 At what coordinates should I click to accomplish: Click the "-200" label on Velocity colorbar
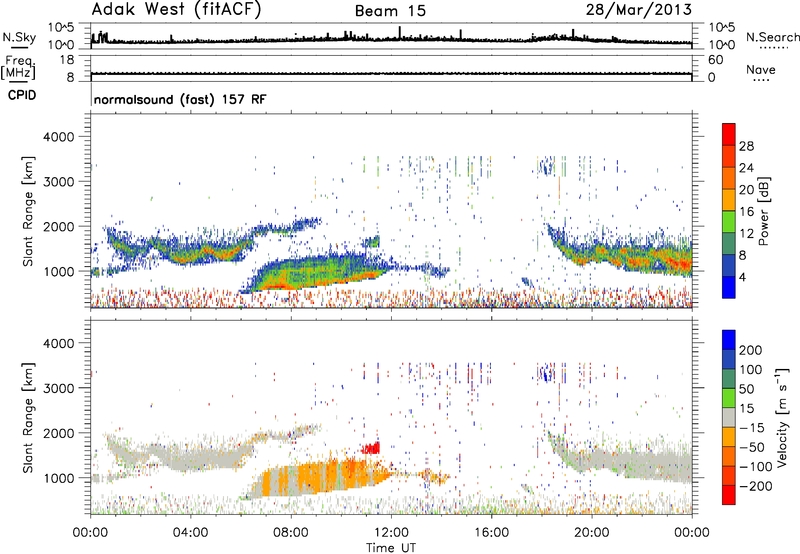[755, 486]
